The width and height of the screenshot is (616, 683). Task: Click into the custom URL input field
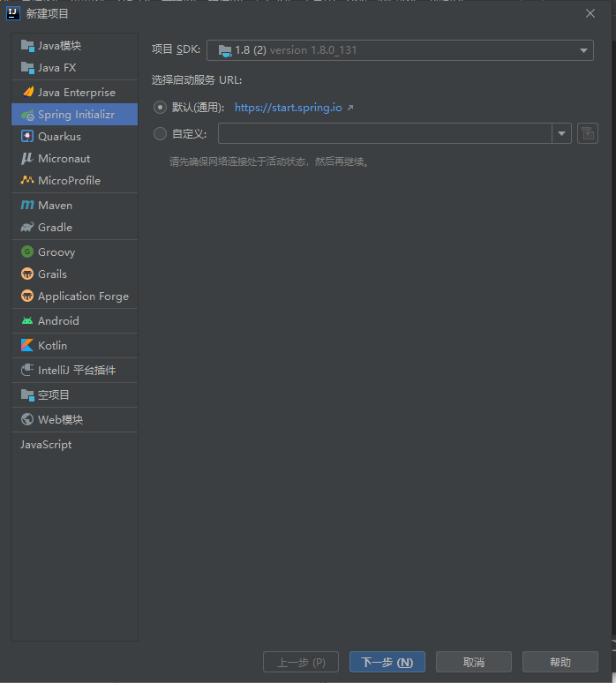[385, 133]
